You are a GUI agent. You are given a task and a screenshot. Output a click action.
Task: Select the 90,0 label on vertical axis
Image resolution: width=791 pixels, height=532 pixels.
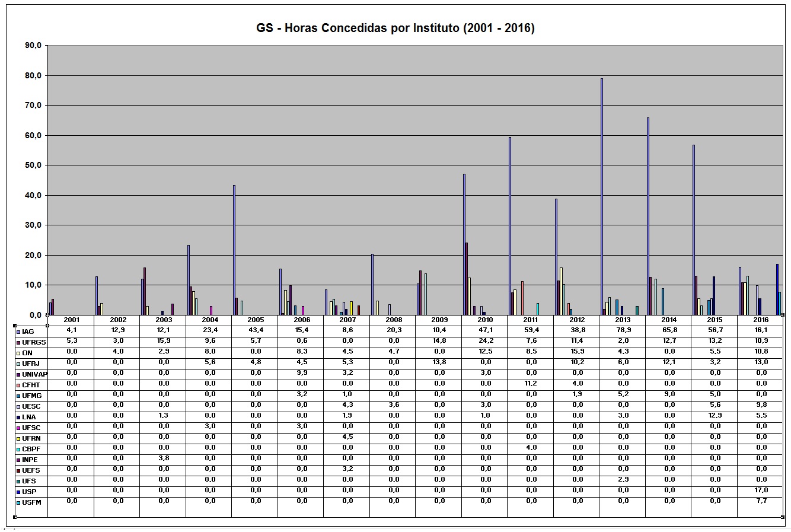(x=33, y=46)
